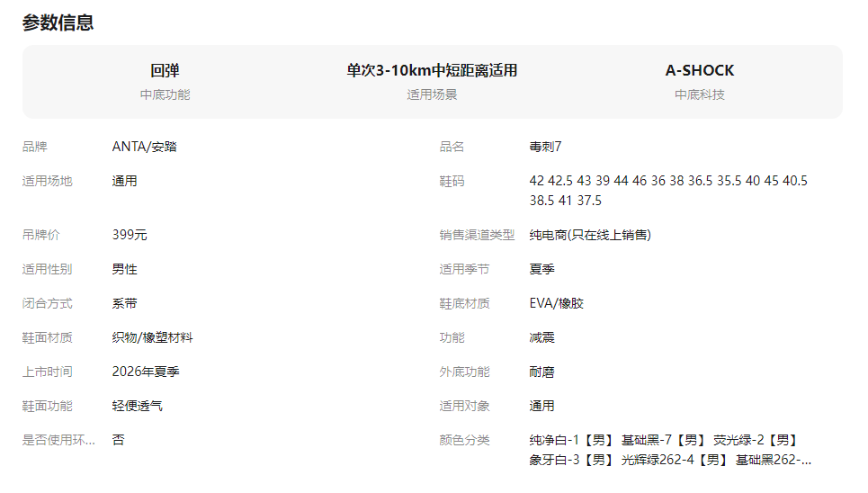Click the 2026年夏季 launch time value

[x=146, y=372]
